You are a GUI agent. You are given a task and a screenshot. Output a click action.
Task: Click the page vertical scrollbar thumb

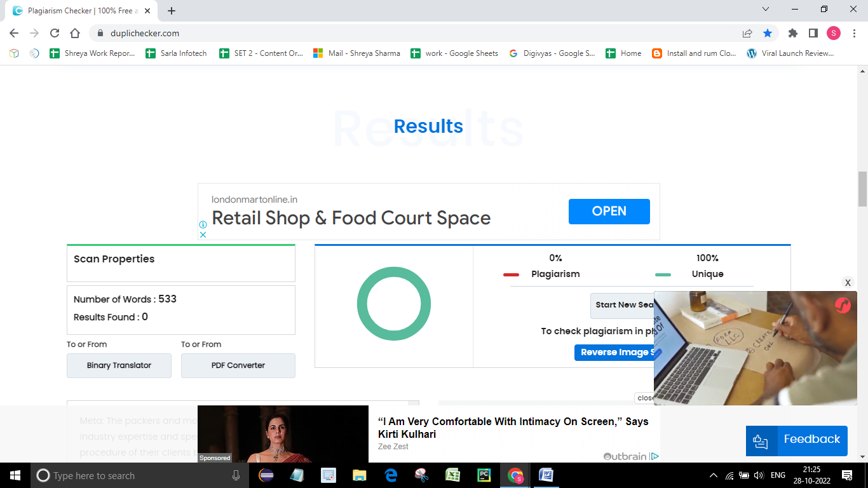pos(862,189)
